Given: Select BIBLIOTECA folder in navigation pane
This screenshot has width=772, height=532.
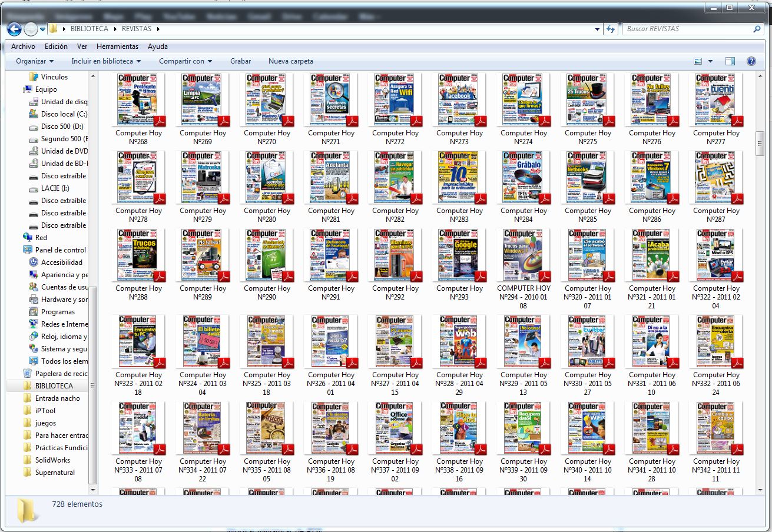Looking at the screenshot, I should coord(48,386).
